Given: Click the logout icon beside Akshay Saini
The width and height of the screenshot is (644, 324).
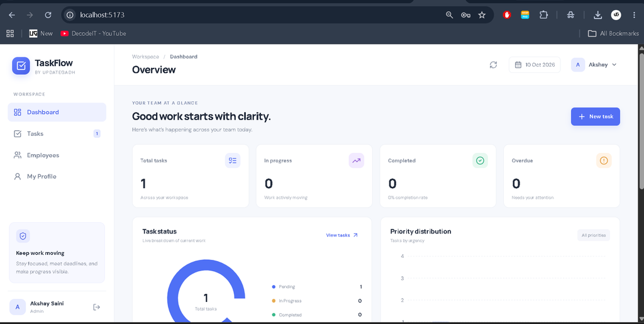Looking at the screenshot, I should (x=97, y=307).
